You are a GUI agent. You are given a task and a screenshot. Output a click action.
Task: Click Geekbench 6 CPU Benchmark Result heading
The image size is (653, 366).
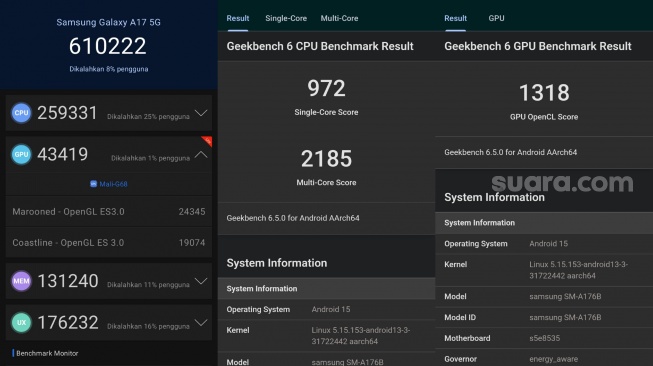(320, 46)
